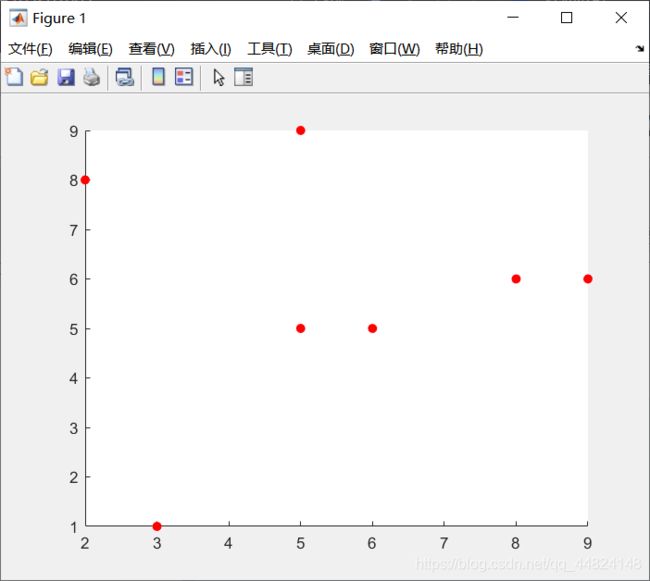Save the figure with floppy disk icon
Screen dimensions: 650x581
click(x=66, y=77)
